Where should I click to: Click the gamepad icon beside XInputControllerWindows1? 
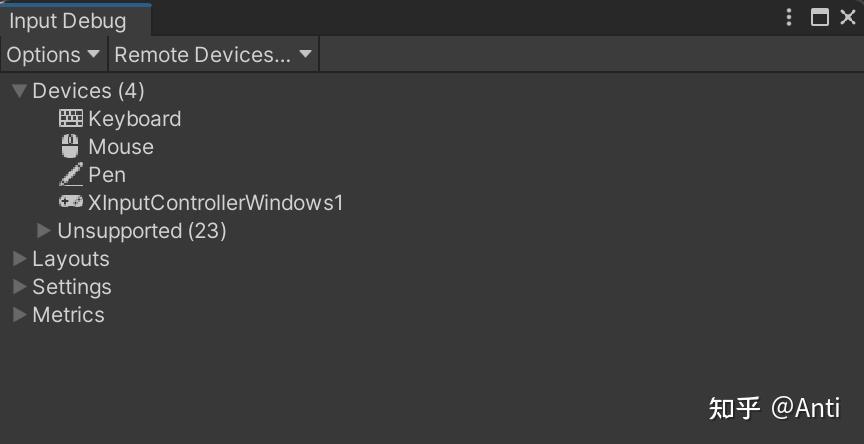(71, 203)
